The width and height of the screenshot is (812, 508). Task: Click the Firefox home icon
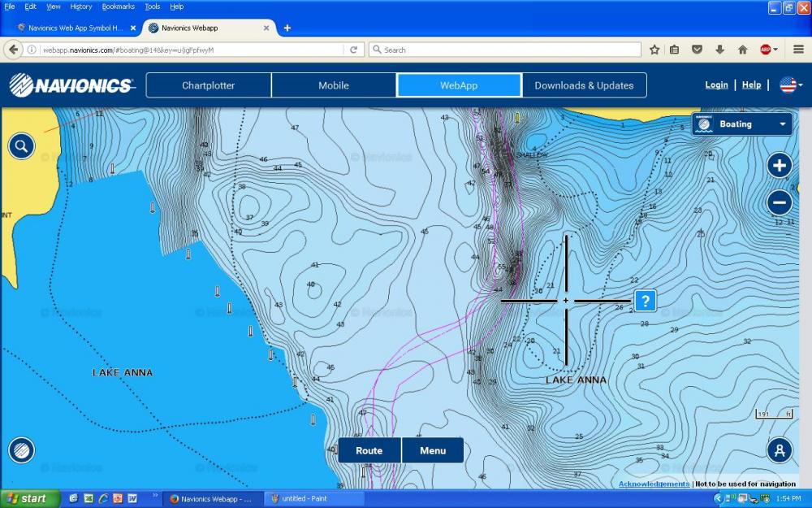pyautogui.click(x=743, y=50)
